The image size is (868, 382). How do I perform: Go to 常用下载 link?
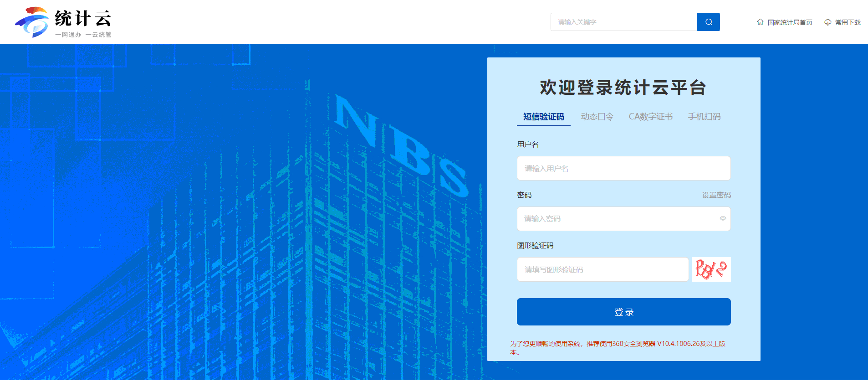tap(848, 22)
